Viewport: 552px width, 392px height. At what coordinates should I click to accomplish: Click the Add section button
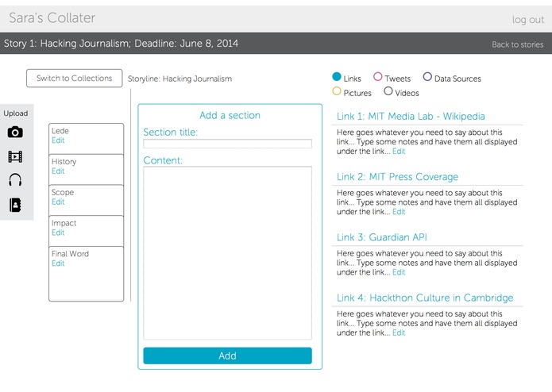tap(227, 355)
